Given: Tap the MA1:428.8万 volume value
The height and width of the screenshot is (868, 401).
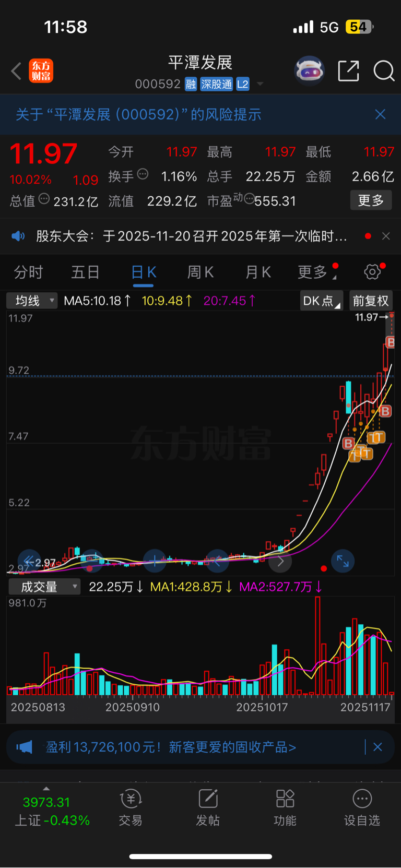Looking at the screenshot, I should (191, 587).
